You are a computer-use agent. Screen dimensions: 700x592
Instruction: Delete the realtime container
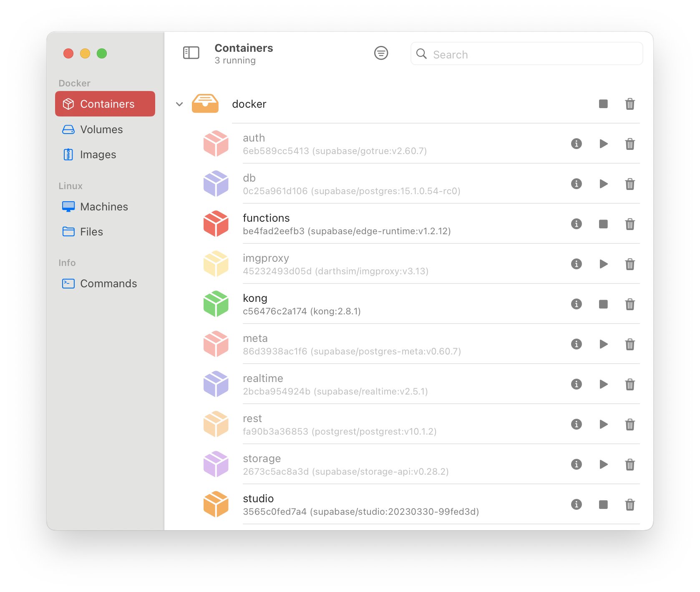point(630,385)
